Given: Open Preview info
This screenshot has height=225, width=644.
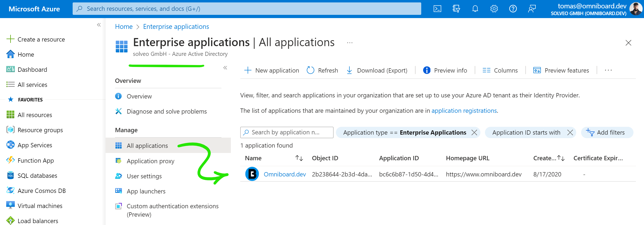Looking at the screenshot, I should click(445, 70).
